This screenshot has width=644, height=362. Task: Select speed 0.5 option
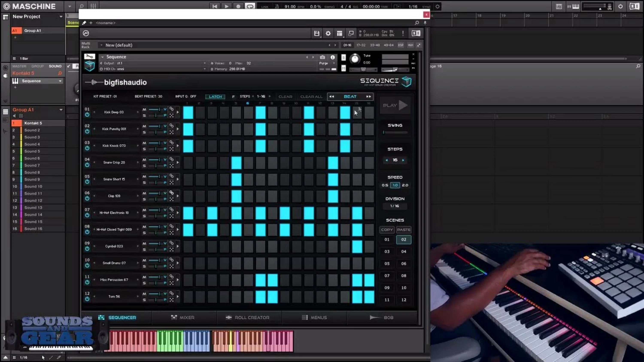(385, 185)
